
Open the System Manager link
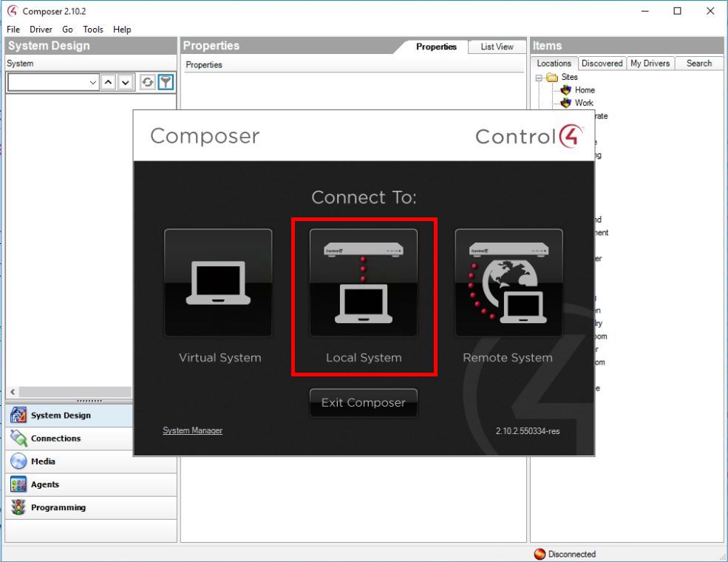[192, 430]
